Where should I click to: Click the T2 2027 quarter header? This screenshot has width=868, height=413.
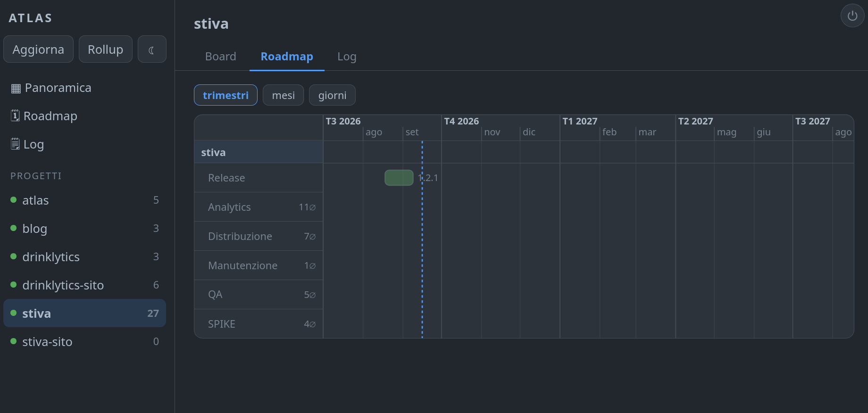click(695, 121)
